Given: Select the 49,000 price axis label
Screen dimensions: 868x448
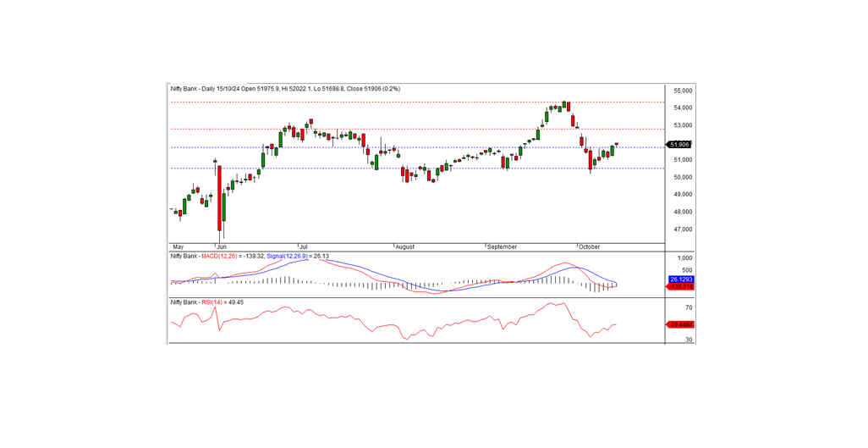Looking at the screenshot, I should coord(683,195).
